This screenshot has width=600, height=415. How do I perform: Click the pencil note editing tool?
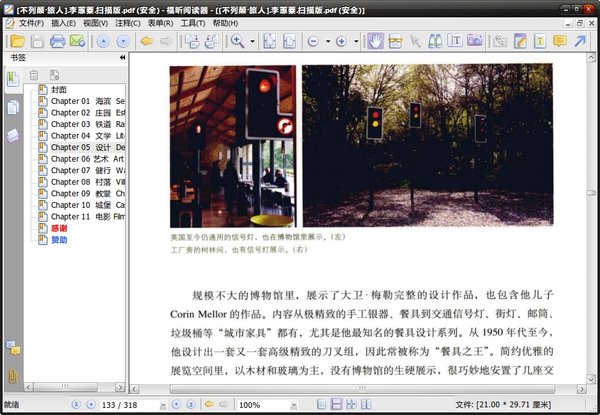point(520,41)
